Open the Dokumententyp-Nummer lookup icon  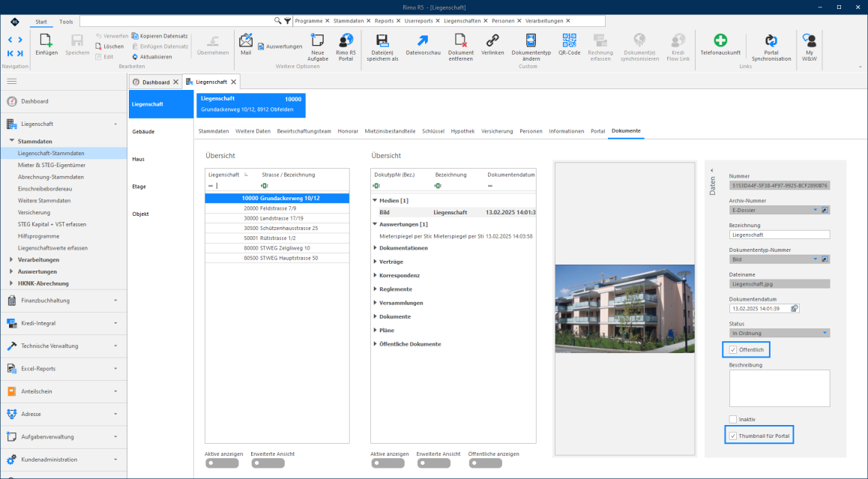825,259
